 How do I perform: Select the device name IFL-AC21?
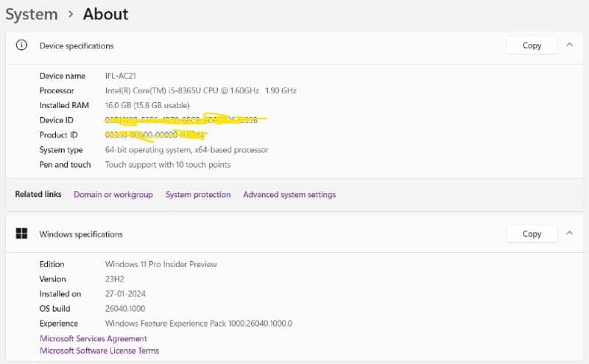click(x=120, y=76)
